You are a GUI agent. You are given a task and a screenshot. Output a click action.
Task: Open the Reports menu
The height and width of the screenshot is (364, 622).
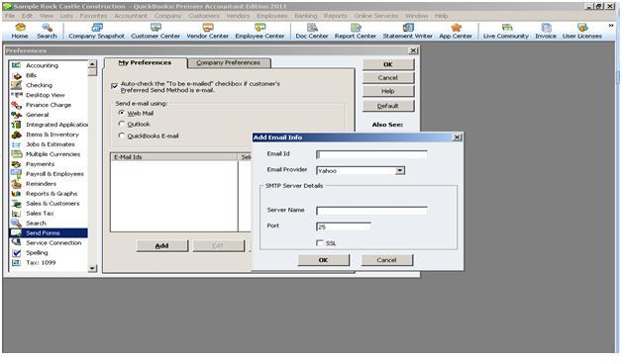click(x=335, y=16)
